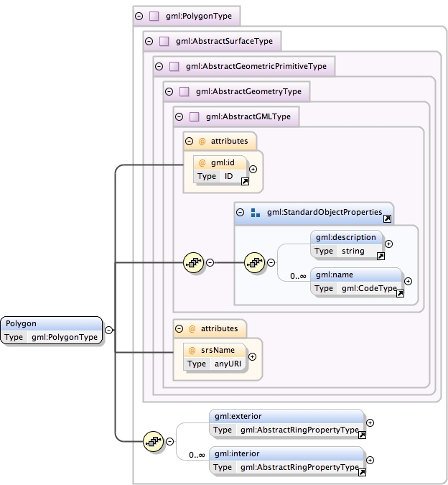The image size is (448, 485).
Task: Select the gml:exterior element header
Action: [x=286, y=416]
